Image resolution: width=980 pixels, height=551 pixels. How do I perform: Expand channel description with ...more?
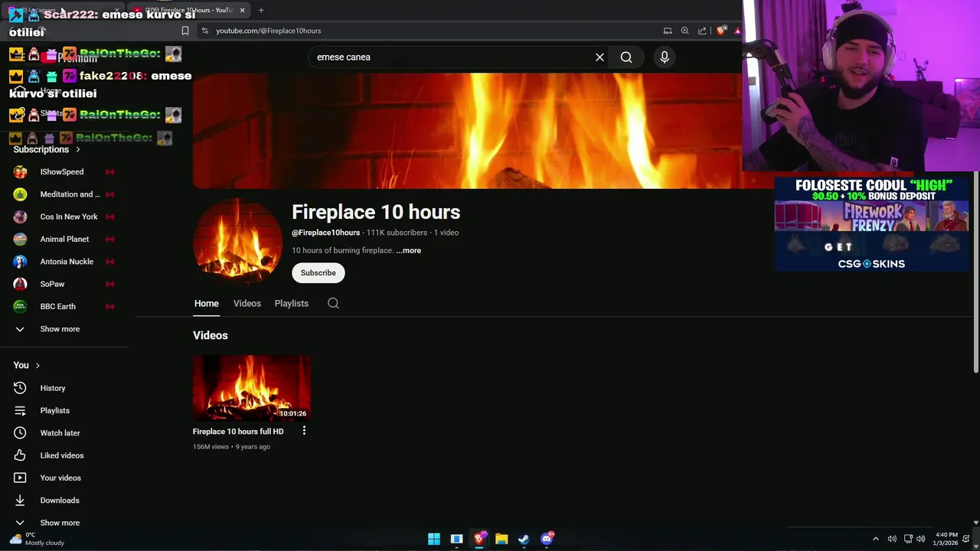coord(409,250)
